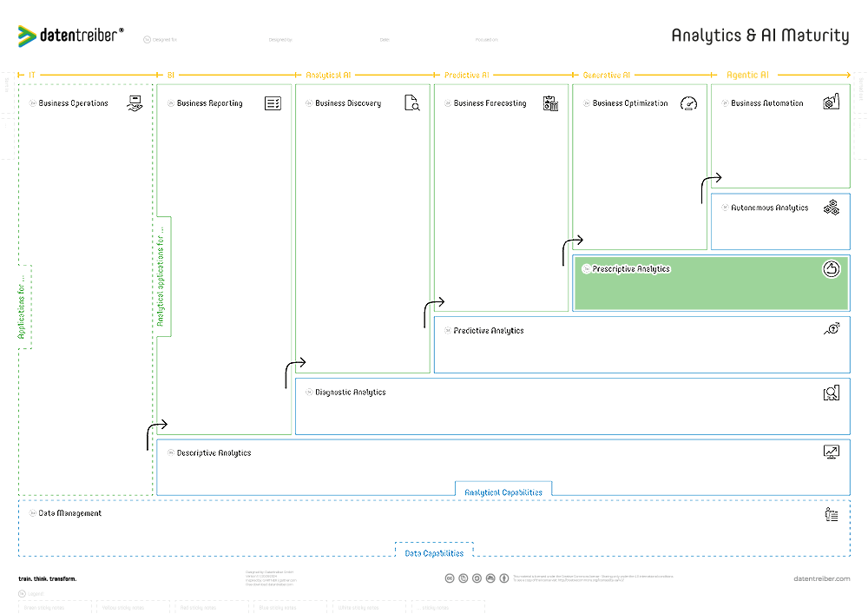
Task: Click the 'Green sticky notes' legend box
Action: [54, 607]
